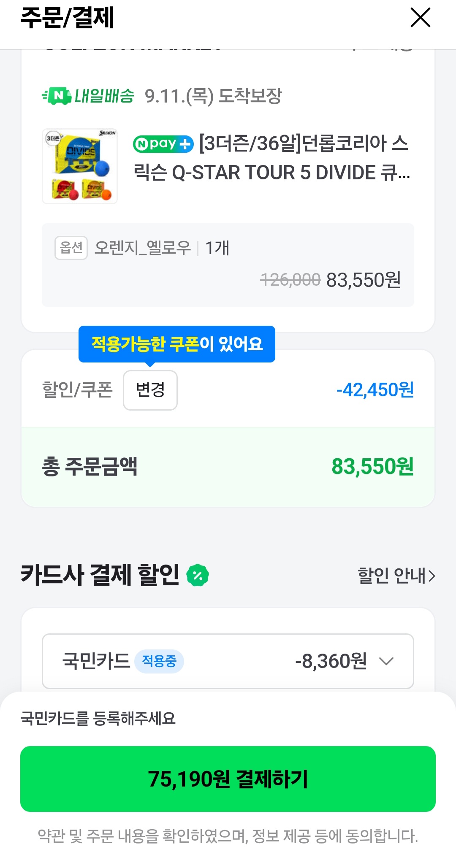Screen dimensions: 456x868
Task: Pay with the 75,190원 결제하기 button
Action: [x=228, y=779]
